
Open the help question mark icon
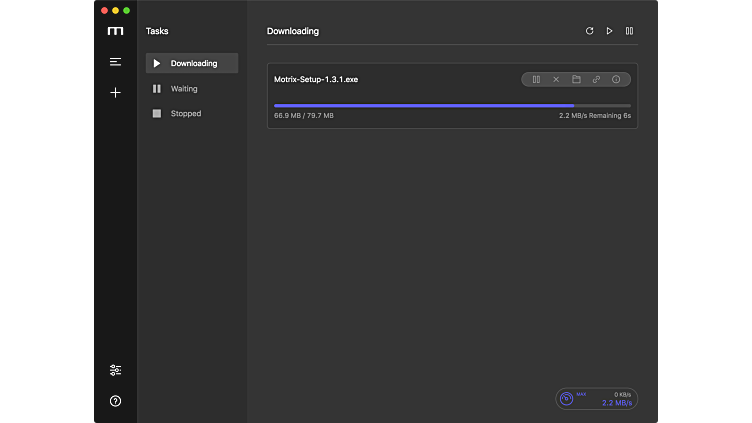(x=115, y=401)
